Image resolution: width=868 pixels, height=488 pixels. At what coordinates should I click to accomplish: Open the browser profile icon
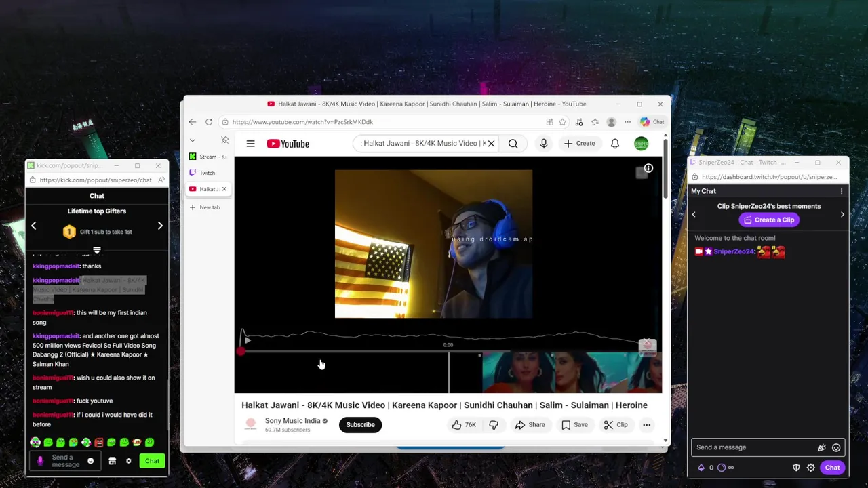611,122
